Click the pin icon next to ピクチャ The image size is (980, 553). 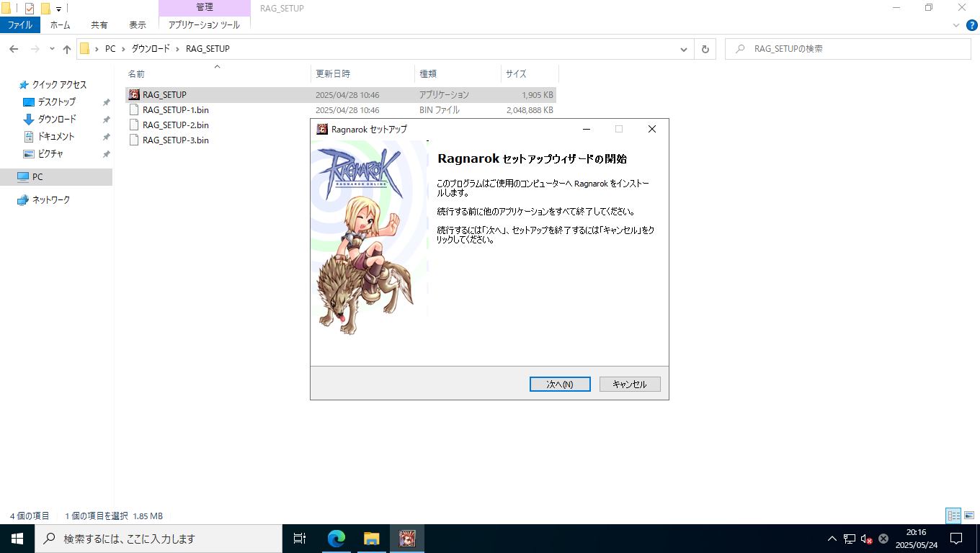point(106,154)
